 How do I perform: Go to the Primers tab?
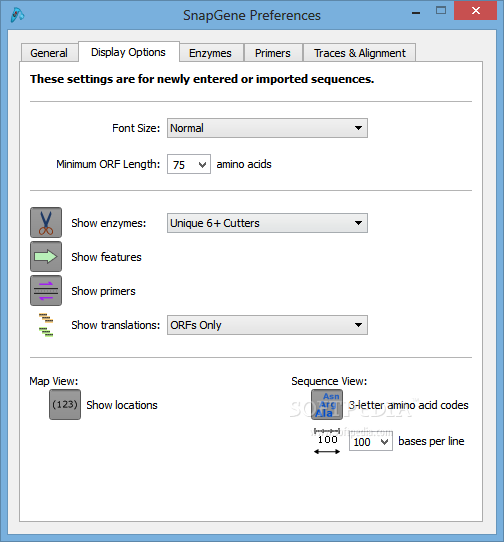pyautogui.click(x=273, y=53)
